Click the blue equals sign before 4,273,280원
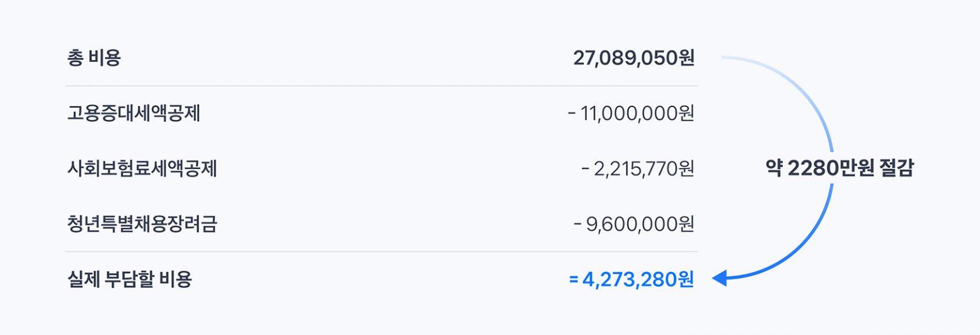This screenshot has width=980, height=335. (573, 279)
